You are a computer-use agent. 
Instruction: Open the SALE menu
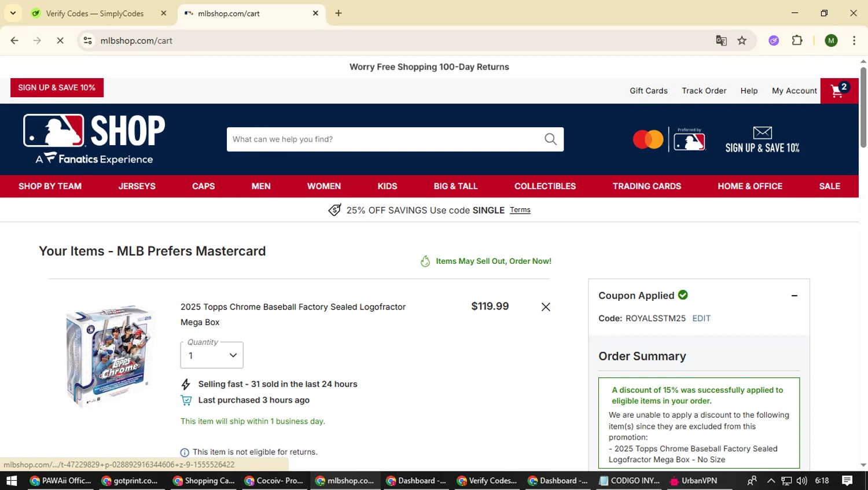tap(830, 186)
